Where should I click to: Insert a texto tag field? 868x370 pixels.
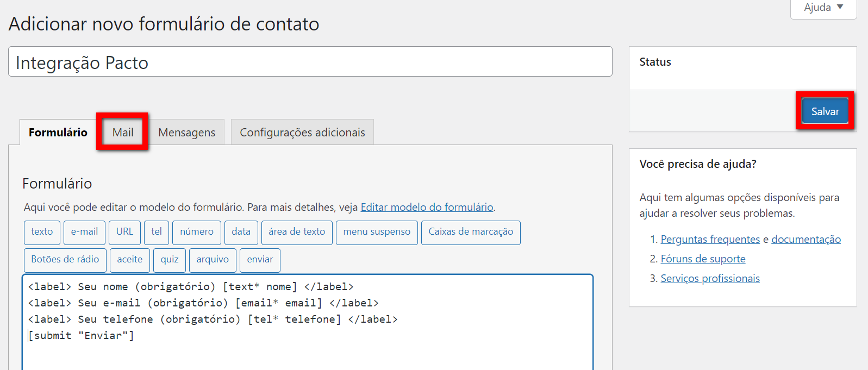click(42, 232)
